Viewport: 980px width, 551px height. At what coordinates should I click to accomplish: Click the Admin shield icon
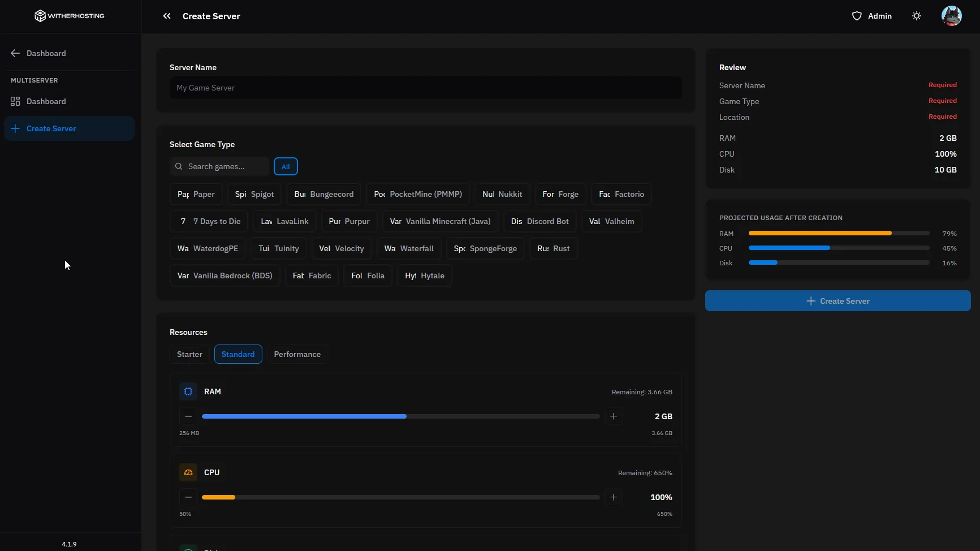point(857,16)
